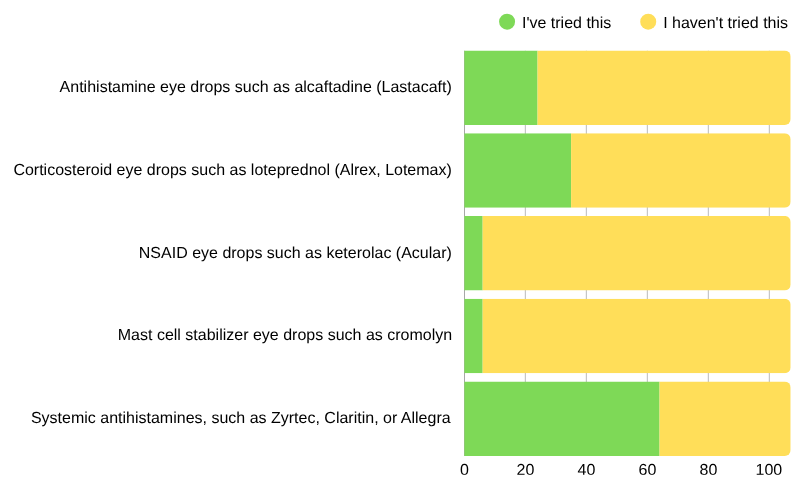The width and height of the screenshot is (800, 500).
Task: Click yellow bar for NSAID eye drops
Action: 636,253
